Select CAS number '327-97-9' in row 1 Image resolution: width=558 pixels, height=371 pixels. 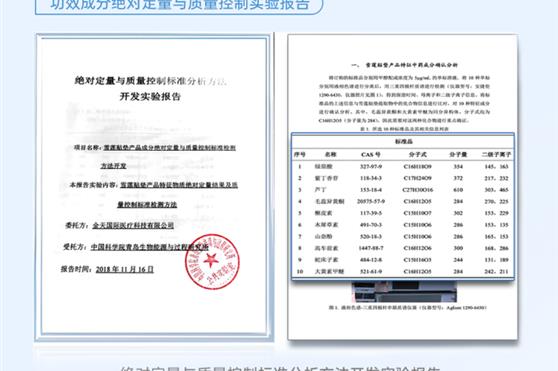[x=371, y=166]
